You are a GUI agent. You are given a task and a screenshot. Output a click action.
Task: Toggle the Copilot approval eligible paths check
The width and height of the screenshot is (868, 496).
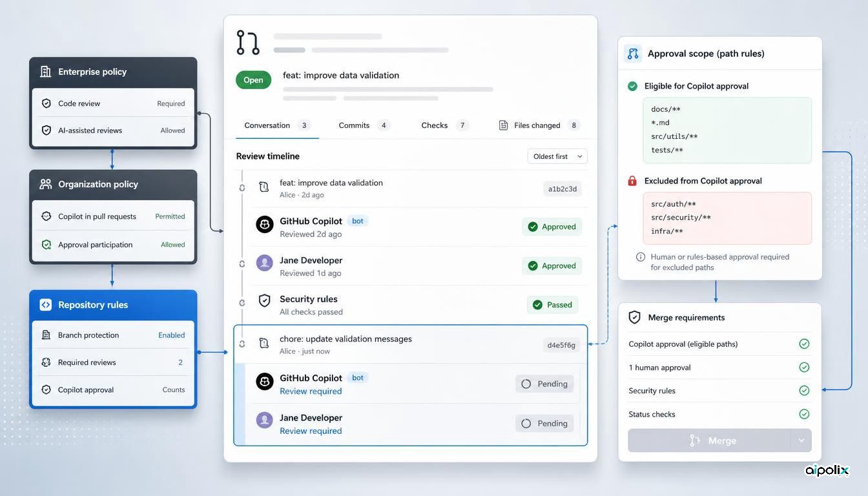pyautogui.click(x=804, y=344)
